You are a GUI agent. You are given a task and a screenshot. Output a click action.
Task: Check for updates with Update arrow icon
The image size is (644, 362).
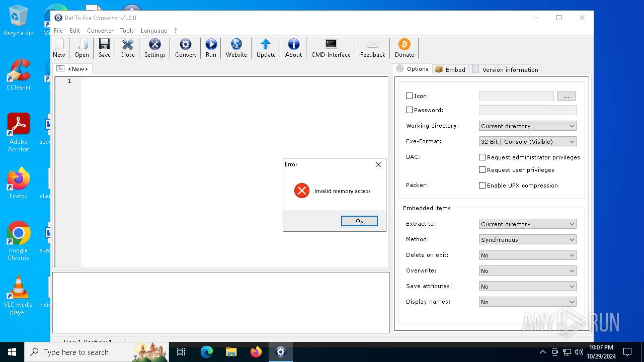266,48
